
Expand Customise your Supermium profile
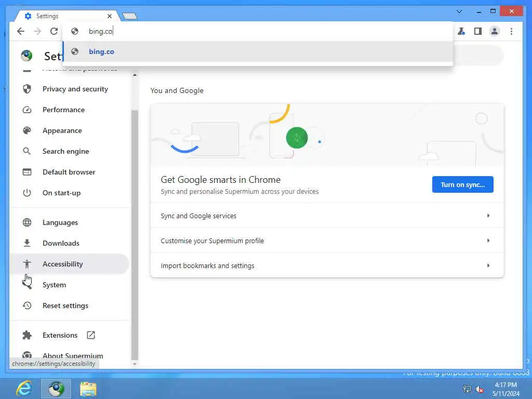[x=327, y=241]
